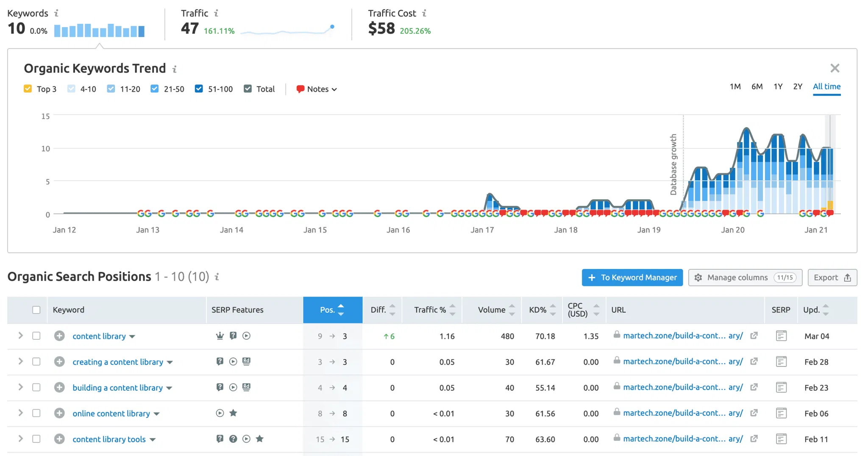The height and width of the screenshot is (456, 868).
Task: Expand the content library keyword row
Action: [x=20, y=336]
